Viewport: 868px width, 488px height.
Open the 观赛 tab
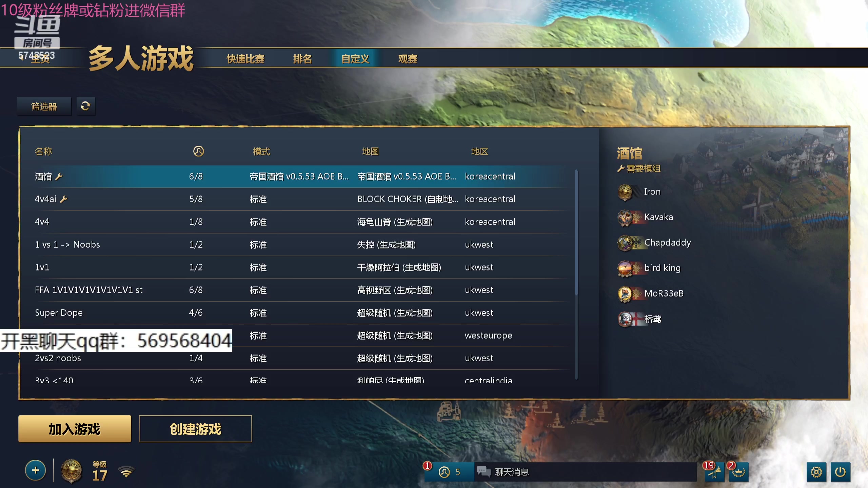tap(408, 59)
